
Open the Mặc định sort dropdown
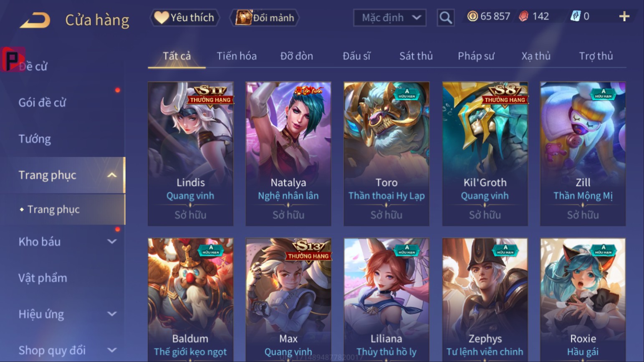pos(390,18)
